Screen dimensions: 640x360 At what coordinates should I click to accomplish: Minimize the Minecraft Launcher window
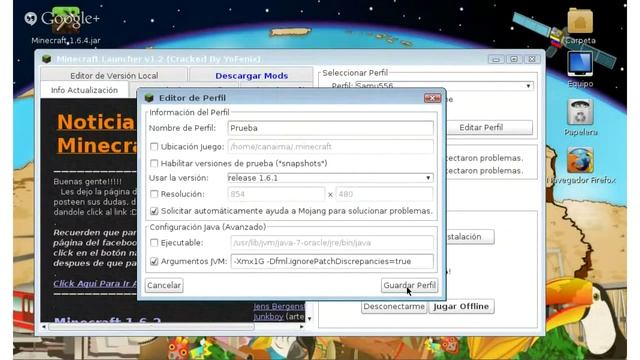tap(496, 59)
